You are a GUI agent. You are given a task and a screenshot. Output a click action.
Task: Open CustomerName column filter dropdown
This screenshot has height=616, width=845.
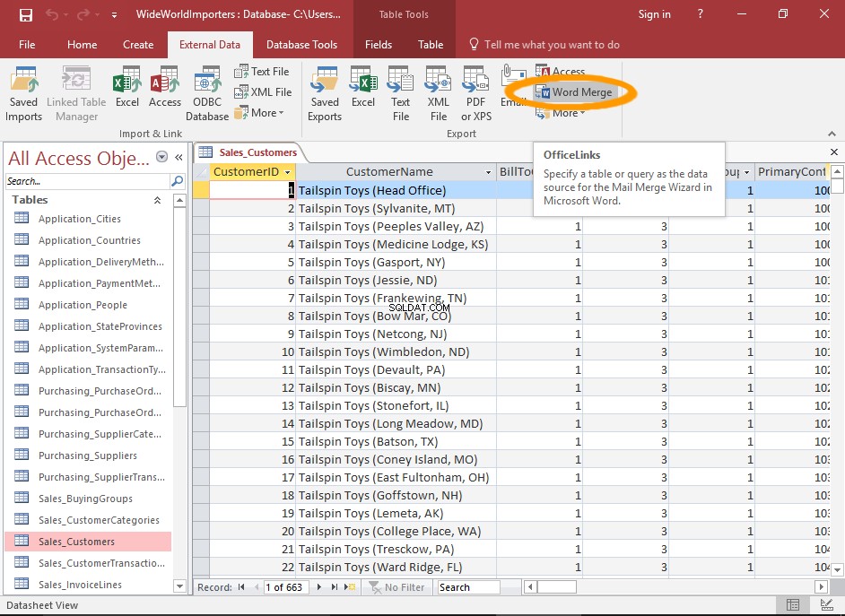pyautogui.click(x=488, y=172)
